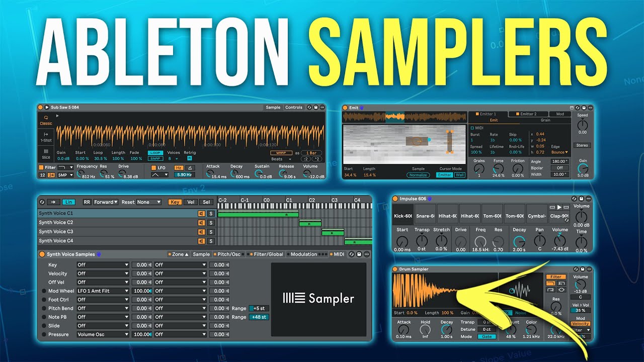Screen dimensions: 644x362
Task: Open the Modulation tab in Sampler
Action: [x=306, y=254]
